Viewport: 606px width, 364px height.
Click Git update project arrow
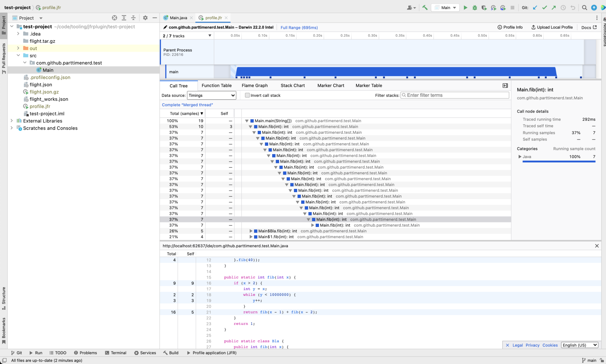point(535,8)
